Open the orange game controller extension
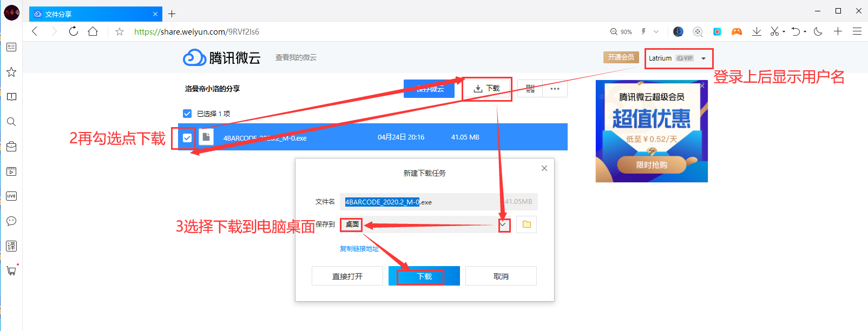Viewport: 868px width, 331px height. click(737, 31)
